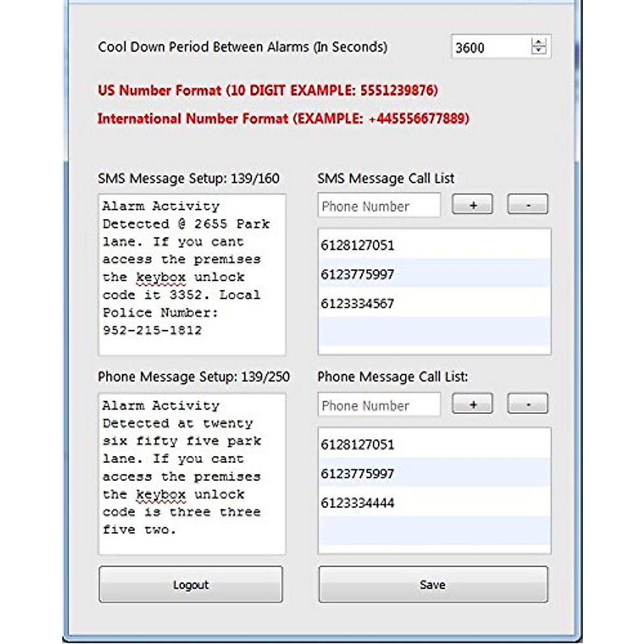Click the Logout button

(191, 584)
